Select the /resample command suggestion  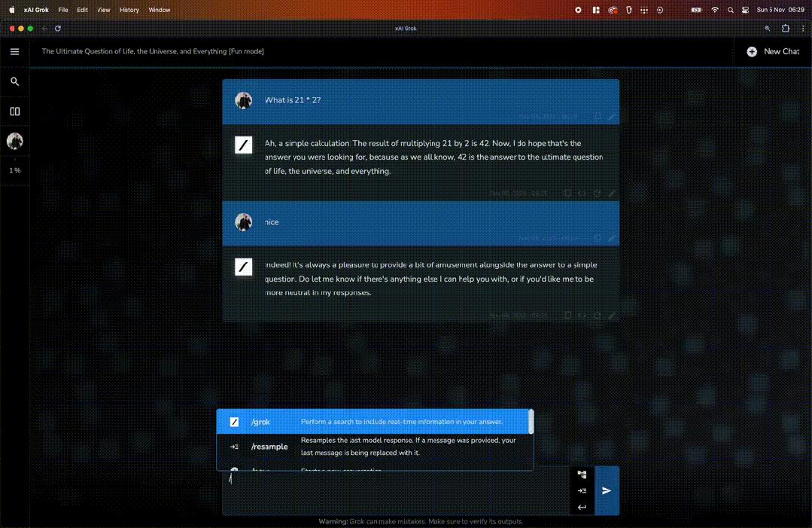click(373, 446)
